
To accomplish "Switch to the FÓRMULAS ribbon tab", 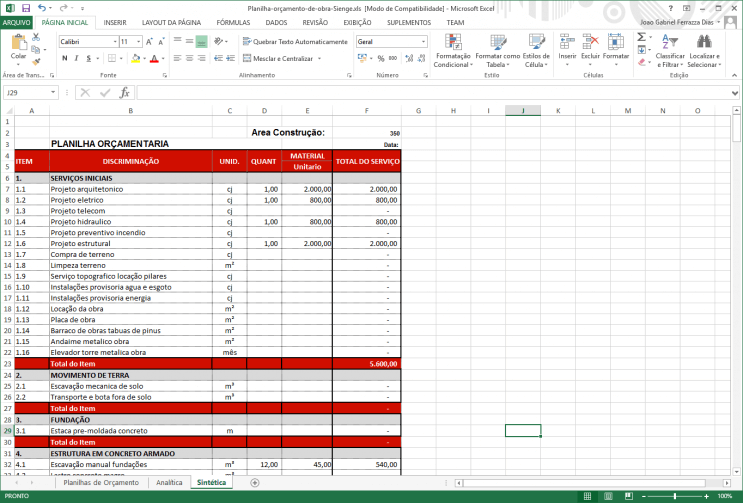I will click(x=233, y=21).
